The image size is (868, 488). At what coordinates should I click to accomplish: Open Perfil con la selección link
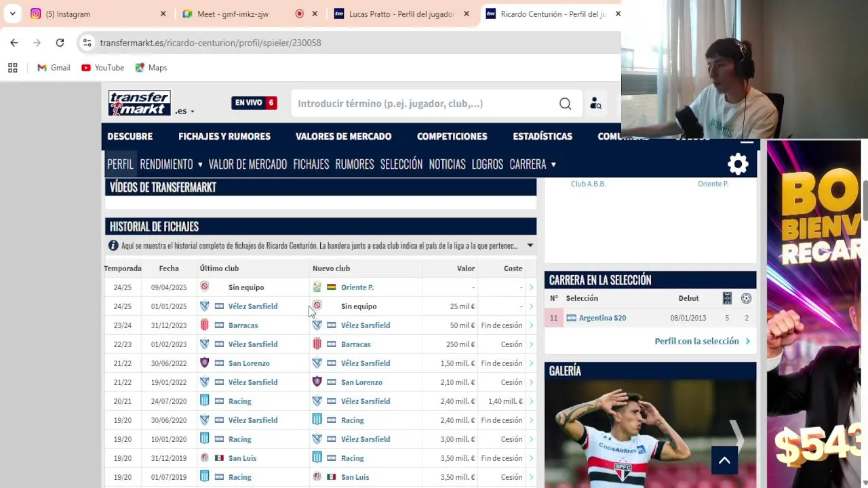tap(703, 342)
